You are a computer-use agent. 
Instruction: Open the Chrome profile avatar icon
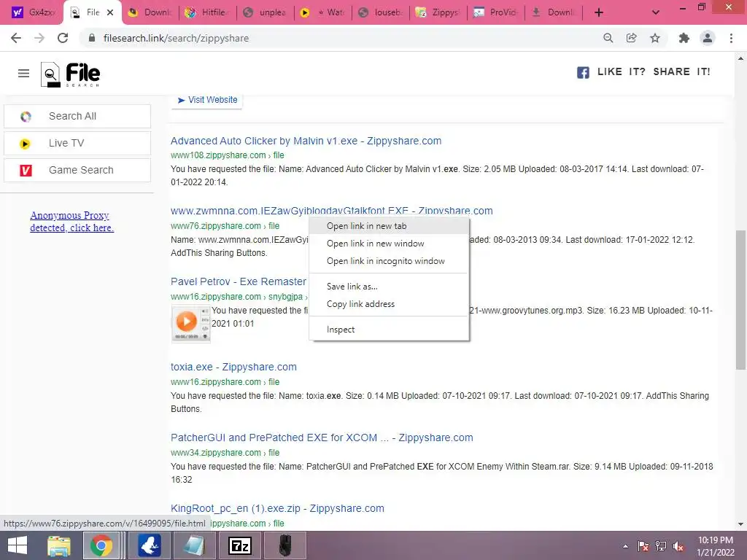(708, 38)
